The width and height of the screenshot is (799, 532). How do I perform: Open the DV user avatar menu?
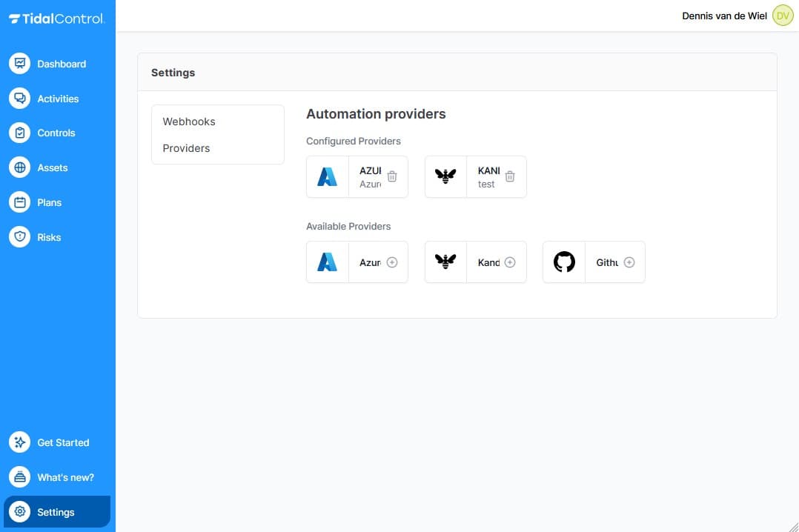click(x=783, y=15)
